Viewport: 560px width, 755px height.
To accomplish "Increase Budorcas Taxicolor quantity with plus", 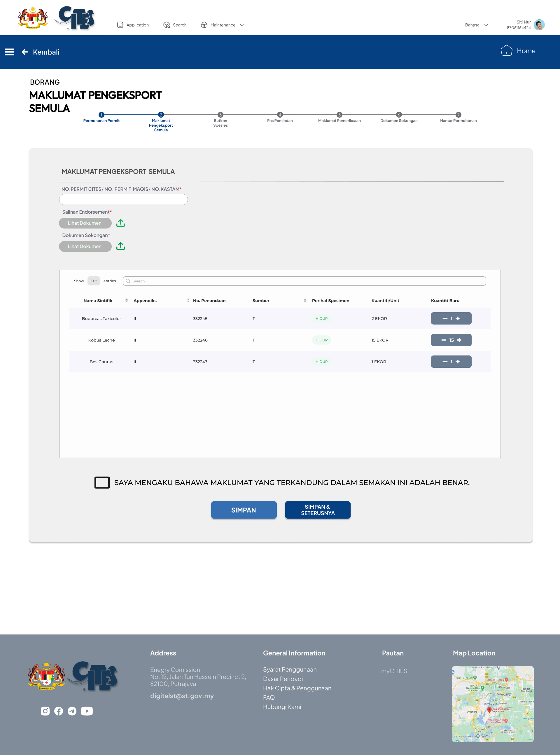I will [x=458, y=318].
